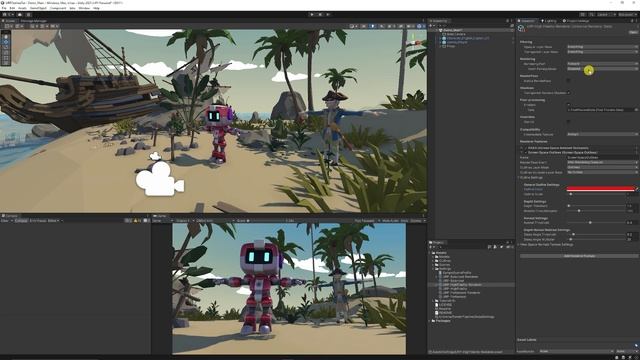Open the Window menu
The width and height of the screenshot is (640, 360).
(84, 8)
